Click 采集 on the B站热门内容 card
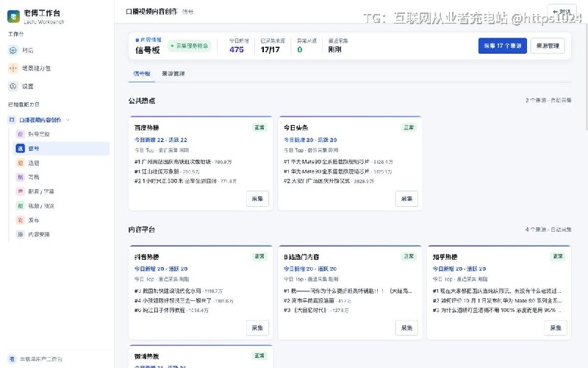This screenshot has height=368, width=588. 406,328
